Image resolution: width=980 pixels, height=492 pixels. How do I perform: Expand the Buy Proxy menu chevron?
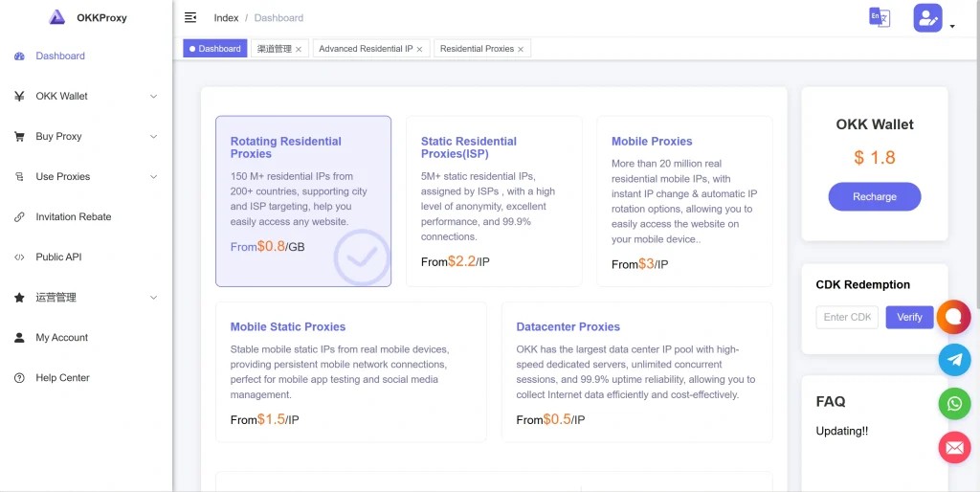pos(154,136)
